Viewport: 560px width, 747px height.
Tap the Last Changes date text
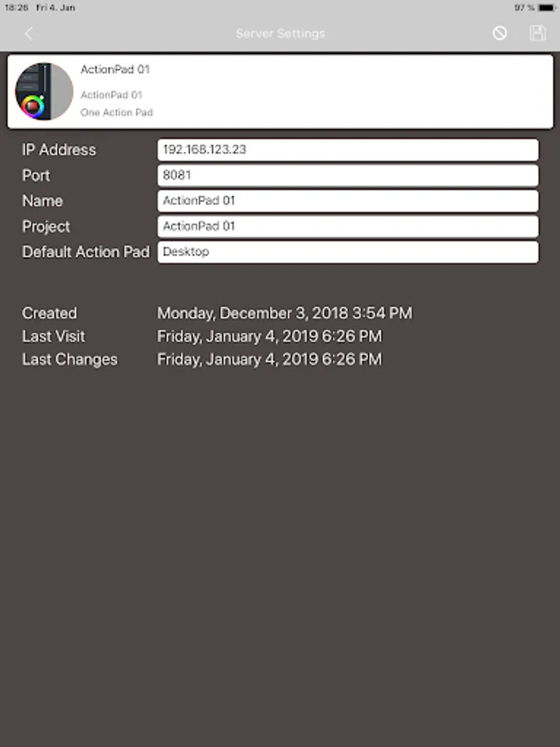(x=270, y=359)
